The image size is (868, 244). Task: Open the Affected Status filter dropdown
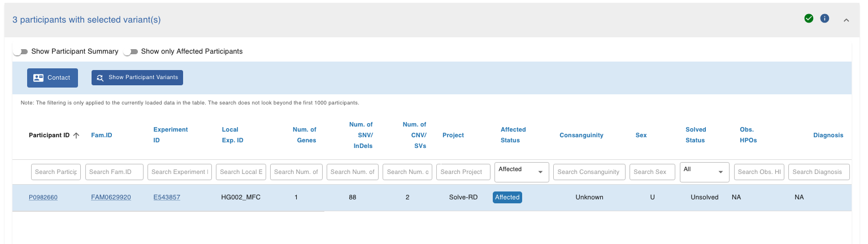(522, 172)
